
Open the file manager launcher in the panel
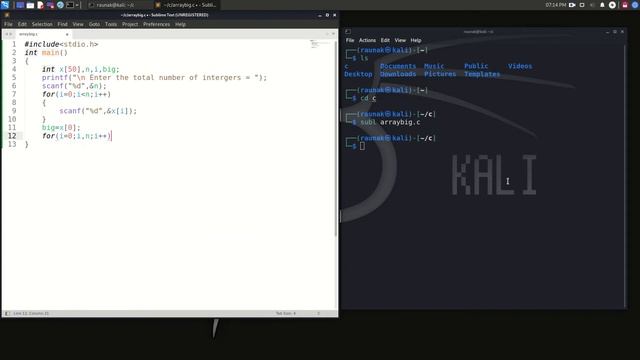coord(31,5)
